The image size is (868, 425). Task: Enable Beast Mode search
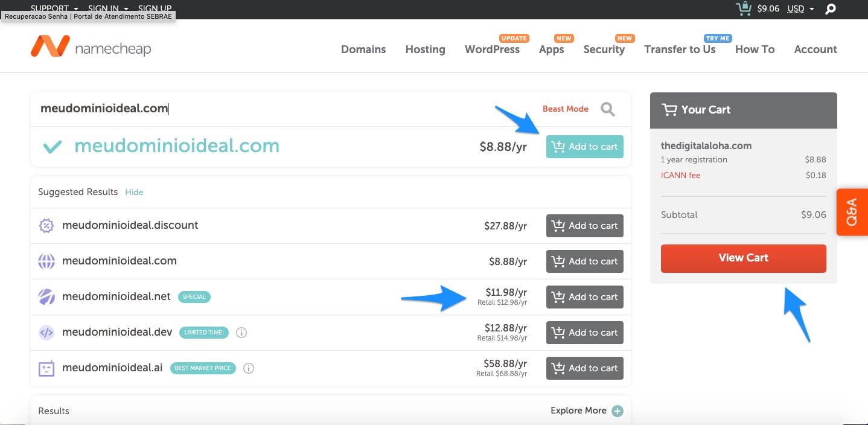click(x=566, y=109)
